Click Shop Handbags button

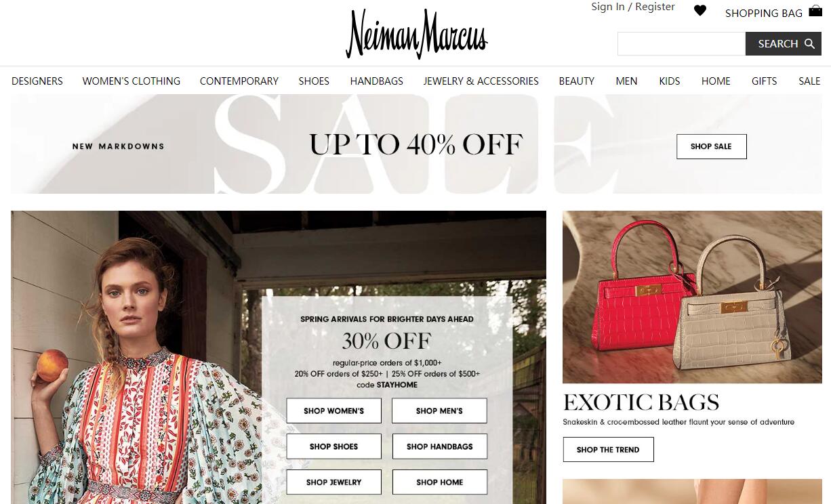pyautogui.click(x=439, y=446)
